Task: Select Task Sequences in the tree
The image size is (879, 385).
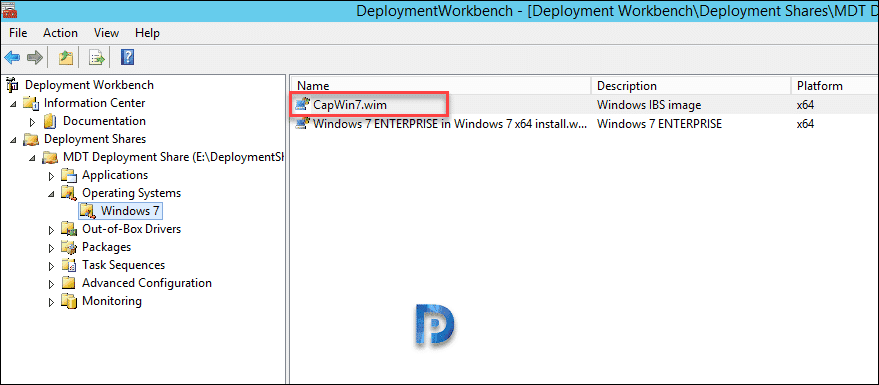Action: click(123, 265)
